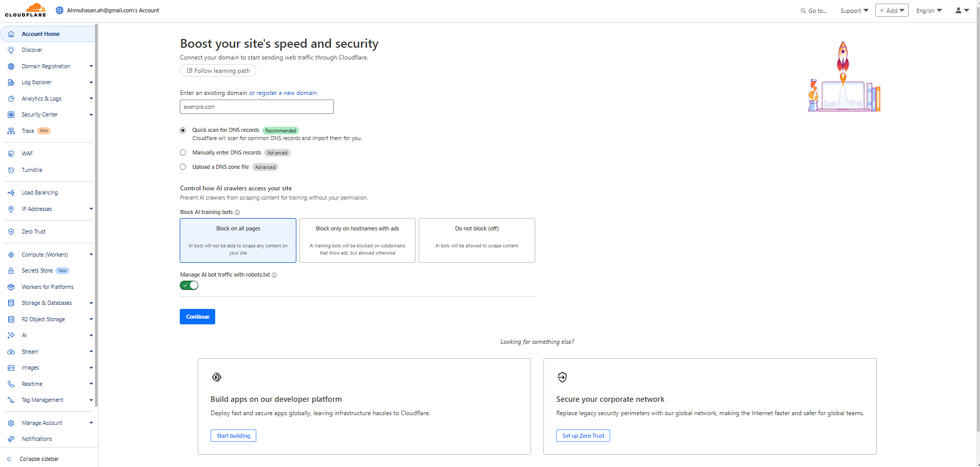Viewport: 980px width, 467px height.
Task: Click the Zero Trust sidebar icon
Action: pyautogui.click(x=11, y=232)
